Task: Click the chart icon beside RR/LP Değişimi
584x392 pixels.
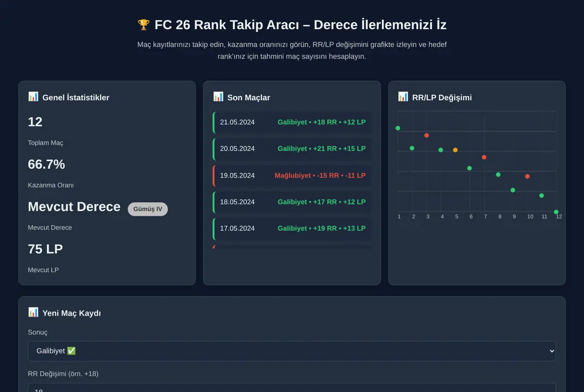Action: point(403,97)
